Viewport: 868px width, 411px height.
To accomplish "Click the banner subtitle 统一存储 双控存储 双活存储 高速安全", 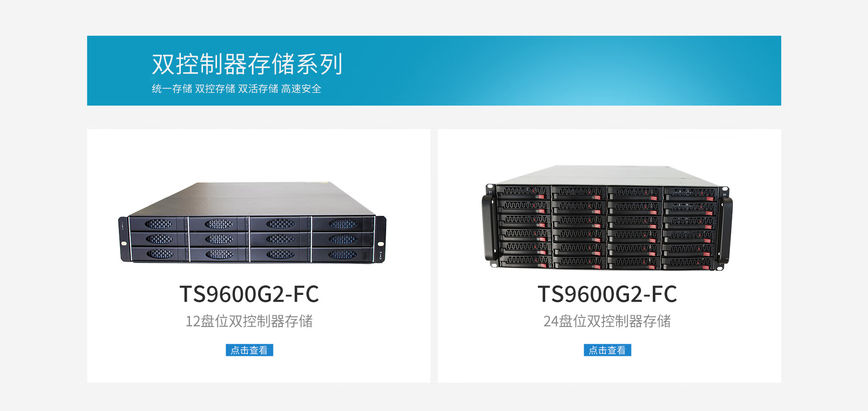I will (236, 89).
